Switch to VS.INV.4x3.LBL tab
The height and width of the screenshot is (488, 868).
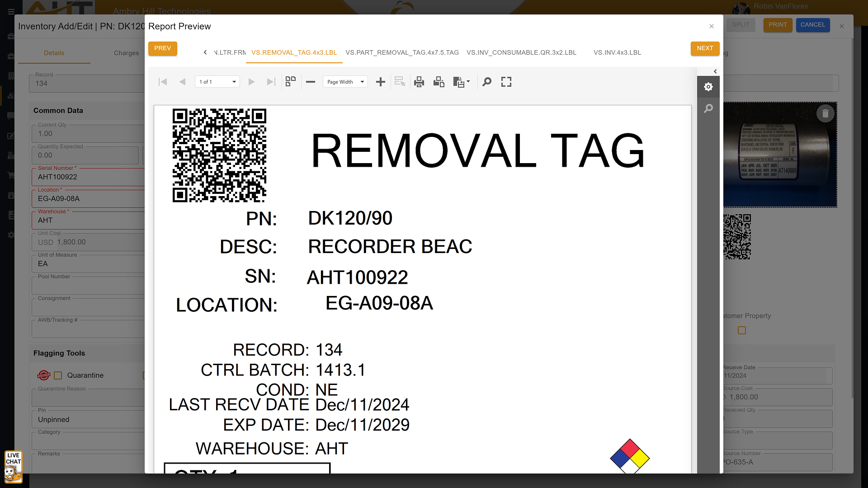[x=617, y=52]
